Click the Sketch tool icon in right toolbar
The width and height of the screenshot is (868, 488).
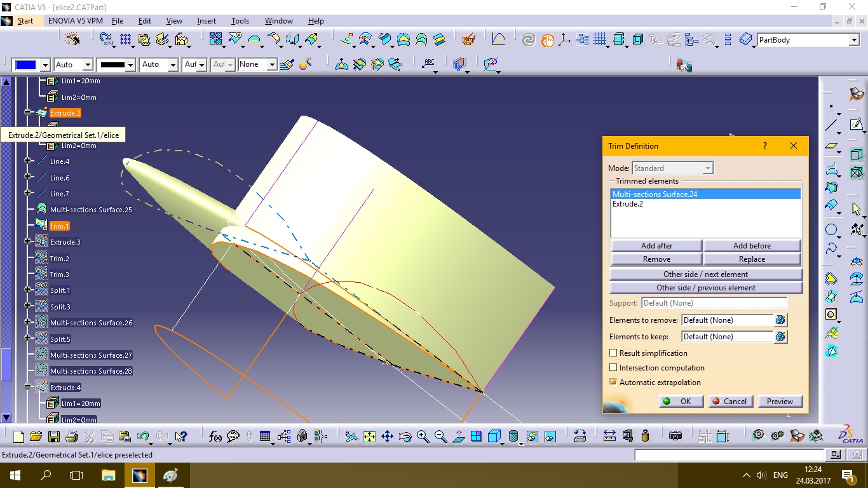coord(857,124)
